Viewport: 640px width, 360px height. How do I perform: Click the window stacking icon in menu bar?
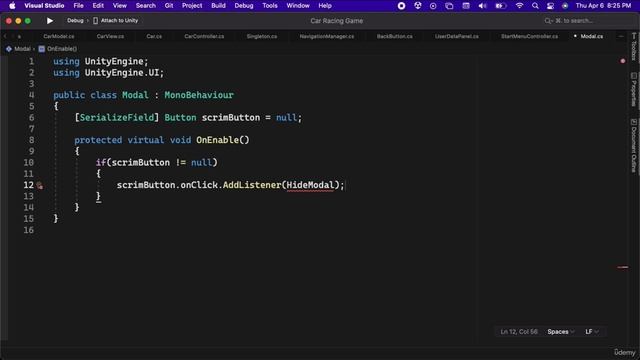[x=449, y=6]
